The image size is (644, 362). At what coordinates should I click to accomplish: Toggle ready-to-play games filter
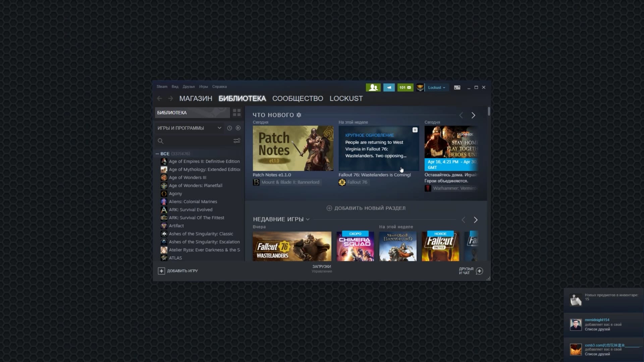pyautogui.click(x=238, y=128)
